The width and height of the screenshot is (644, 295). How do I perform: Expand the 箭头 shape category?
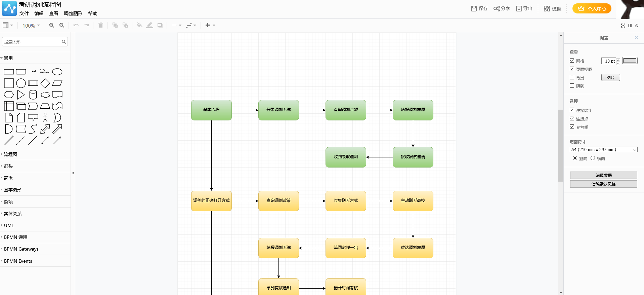(x=35, y=166)
